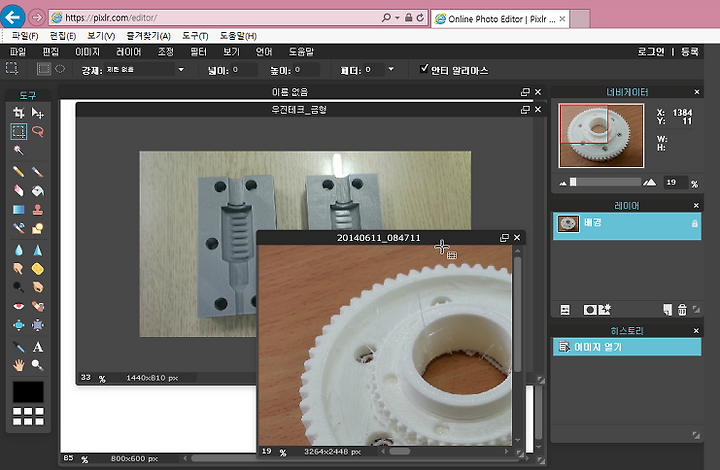
Task: Select the Smudge finger tool
Action: pyautogui.click(x=18, y=269)
